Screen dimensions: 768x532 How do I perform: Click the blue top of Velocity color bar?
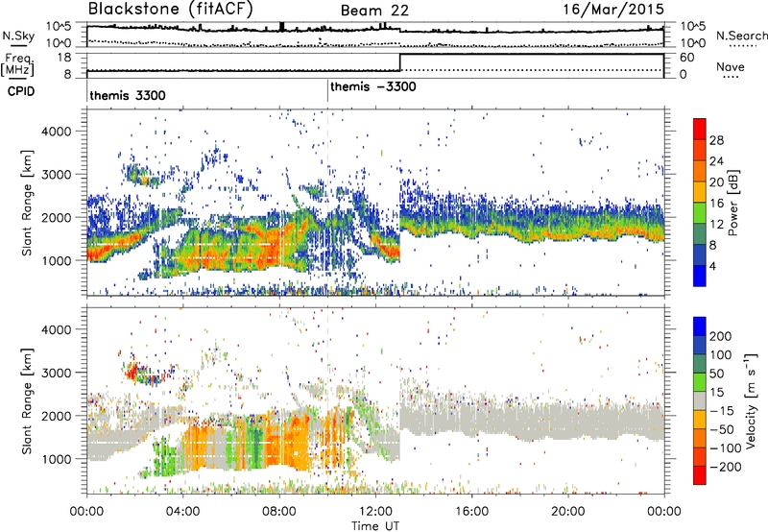tap(700, 326)
